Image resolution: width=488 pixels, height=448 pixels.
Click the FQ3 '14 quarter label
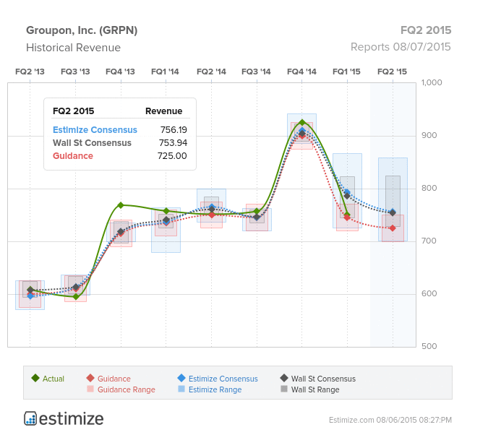click(x=257, y=72)
